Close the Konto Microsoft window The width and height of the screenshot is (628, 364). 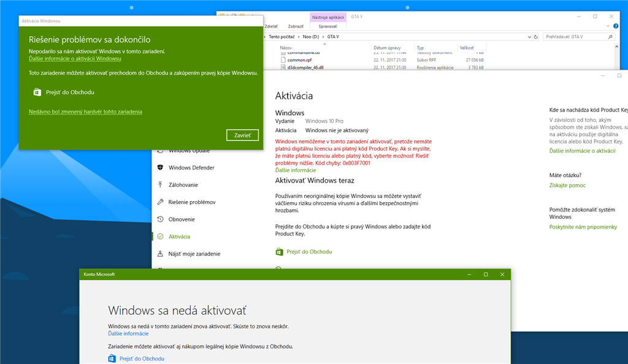point(502,275)
